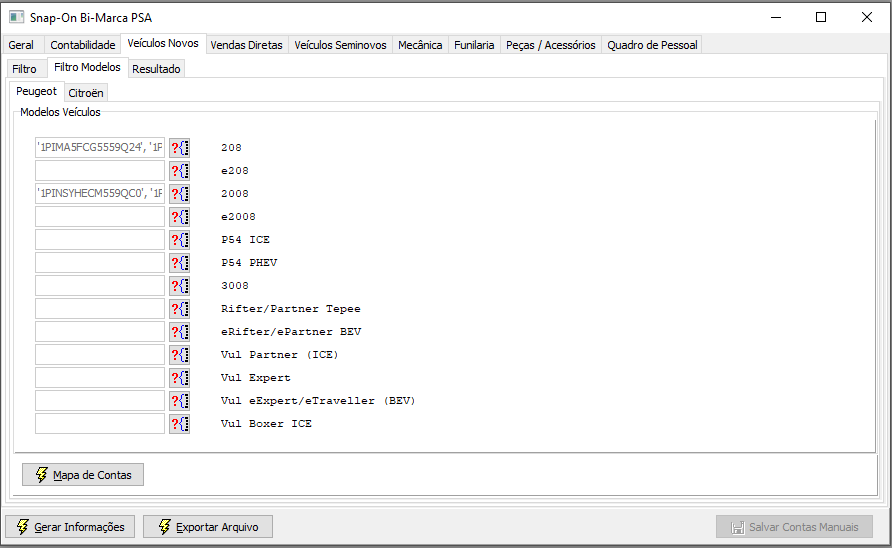The image size is (892, 548).
Task: Focus the P54 PHEV input field
Action: (100, 263)
